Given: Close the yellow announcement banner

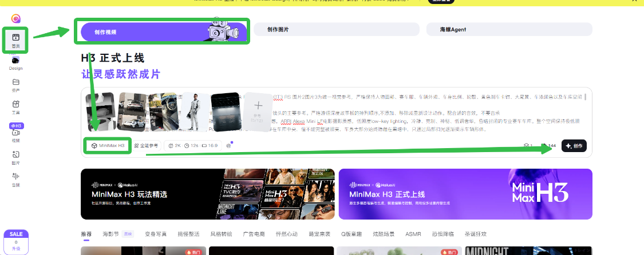Looking at the screenshot, I should click(634, 1).
